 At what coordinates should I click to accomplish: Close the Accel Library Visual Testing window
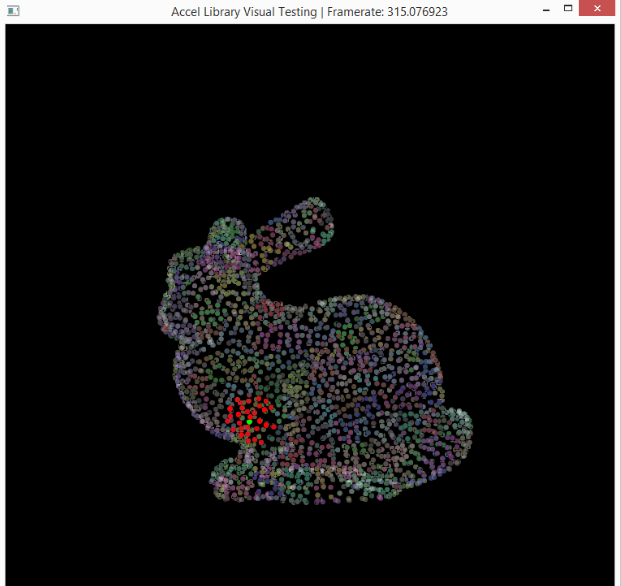click(x=597, y=8)
